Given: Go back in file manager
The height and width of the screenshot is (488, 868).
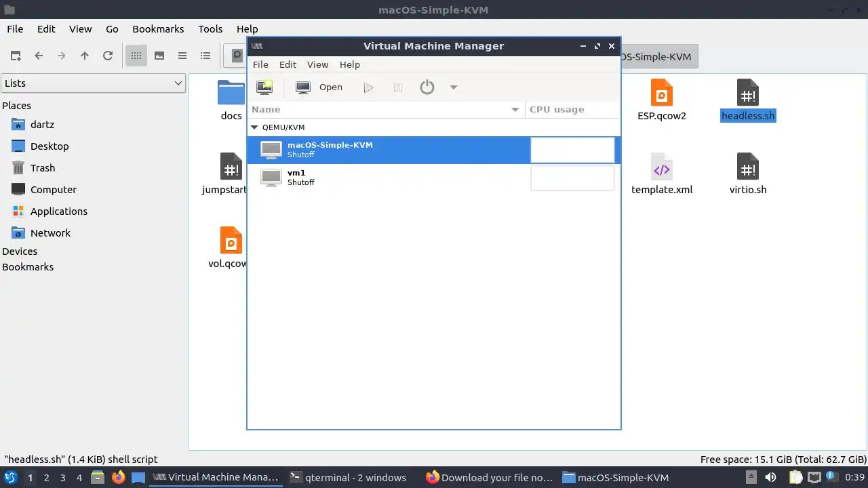Looking at the screenshot, I should (x=39, y=56).
